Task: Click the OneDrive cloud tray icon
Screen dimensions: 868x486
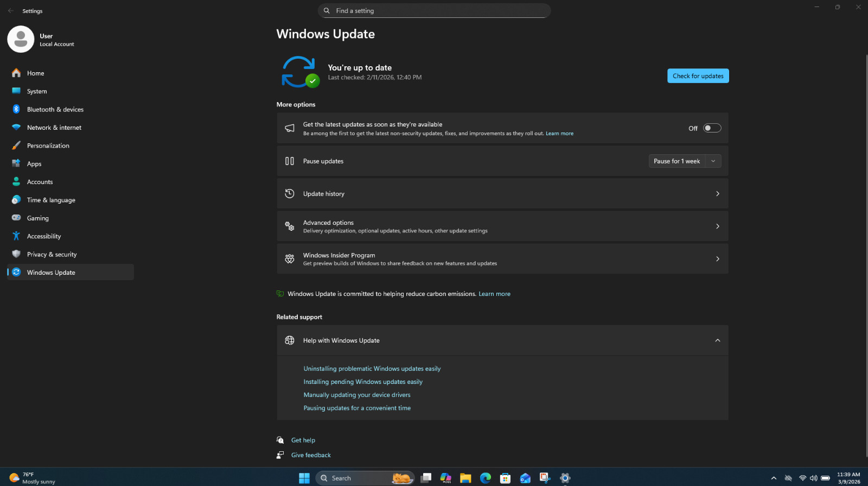Action: click(788, 478)
